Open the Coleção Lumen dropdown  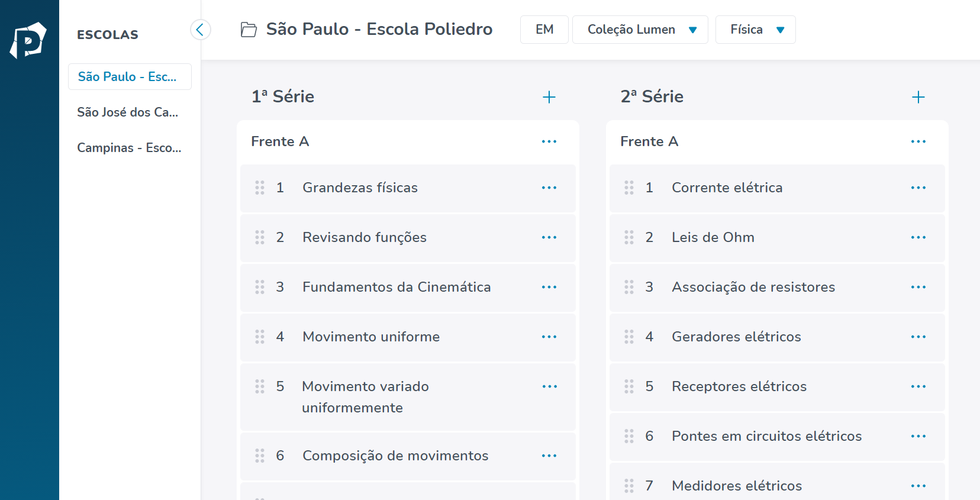640,30
